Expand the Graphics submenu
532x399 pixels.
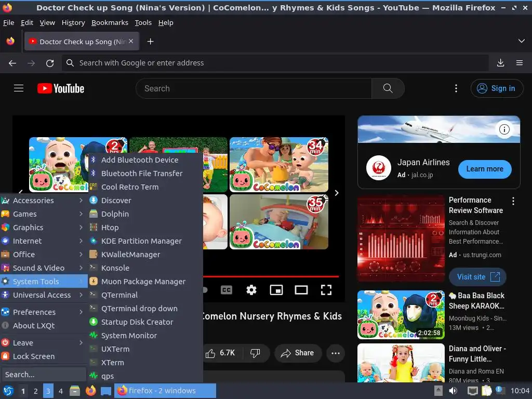(x=44, y=228)
